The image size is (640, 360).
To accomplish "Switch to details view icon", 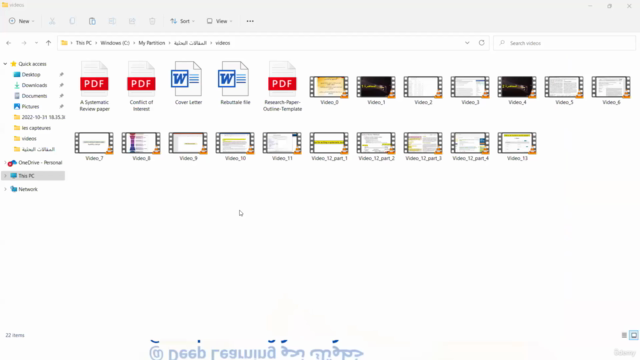I will [624, 335].
